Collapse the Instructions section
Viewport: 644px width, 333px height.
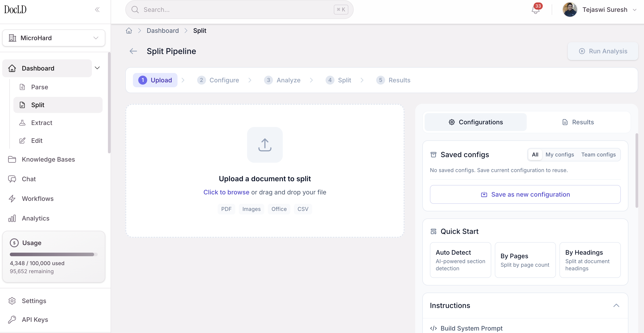616,306
